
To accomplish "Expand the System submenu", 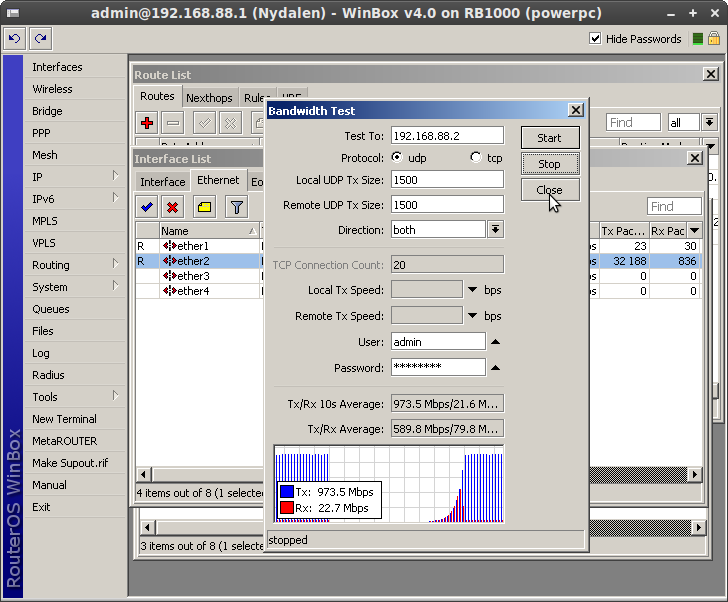I will tap(116, 286).
